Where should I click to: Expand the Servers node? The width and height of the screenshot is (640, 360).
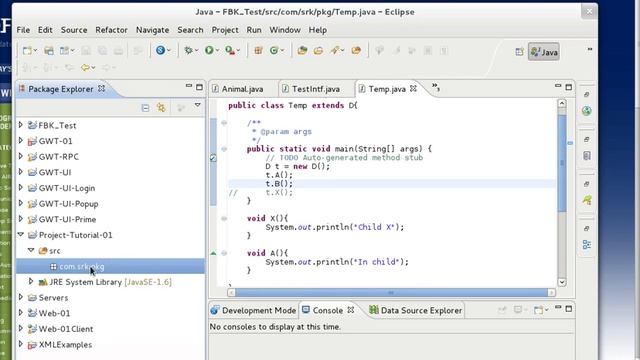(x=21, y=297)
